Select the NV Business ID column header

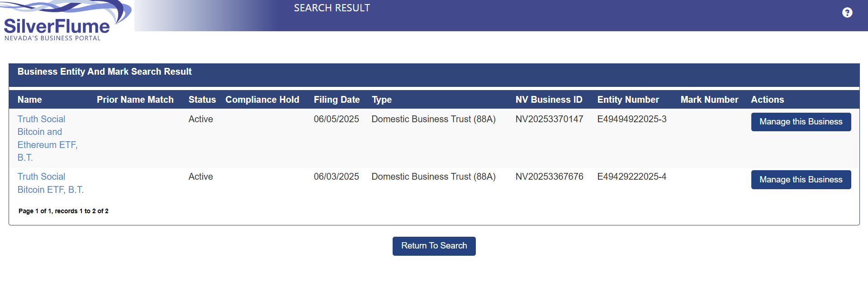(549, 100)
